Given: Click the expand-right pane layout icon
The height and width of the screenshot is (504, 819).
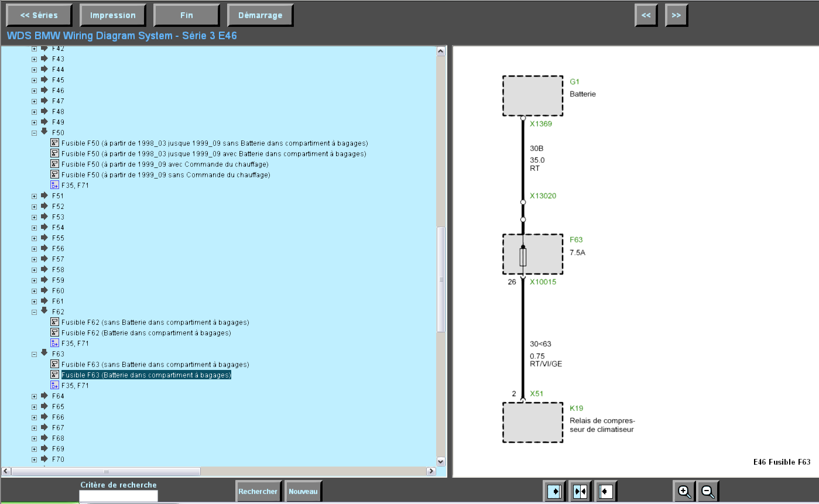Looking at the screenshot, I should (553, 492).
